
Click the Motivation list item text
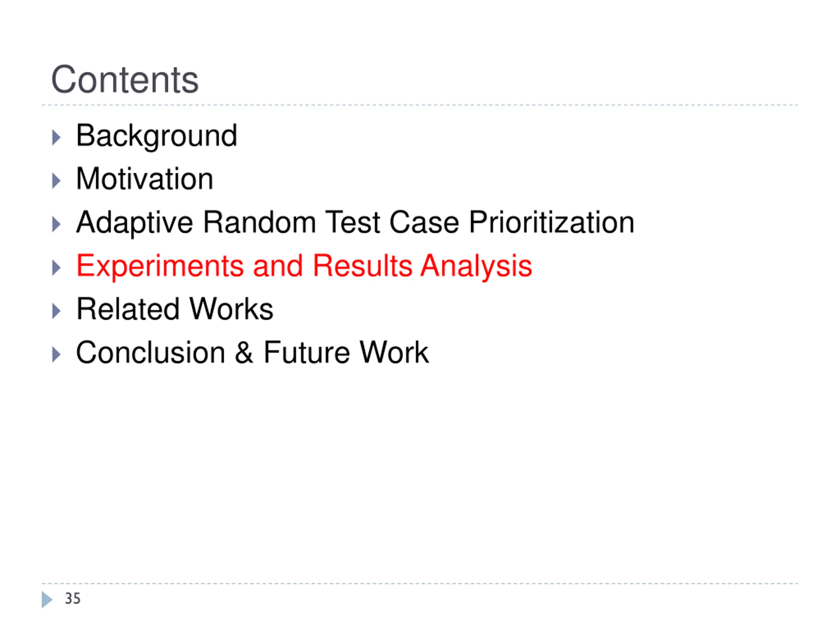[145, 179]
